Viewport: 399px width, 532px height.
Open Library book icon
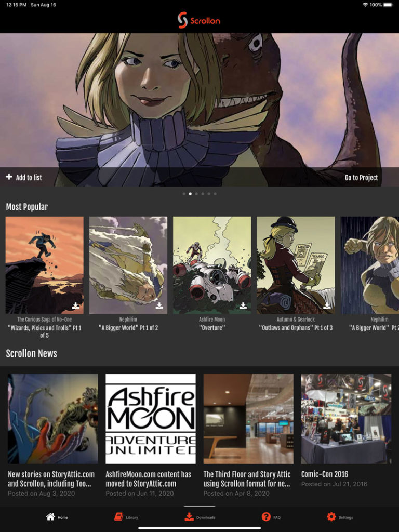(x=118, y=517)
